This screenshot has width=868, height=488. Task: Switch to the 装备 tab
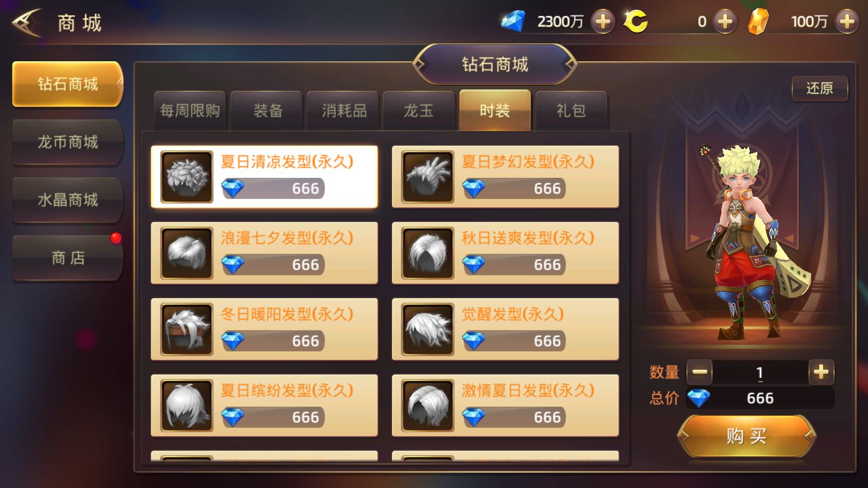[267, 111]
